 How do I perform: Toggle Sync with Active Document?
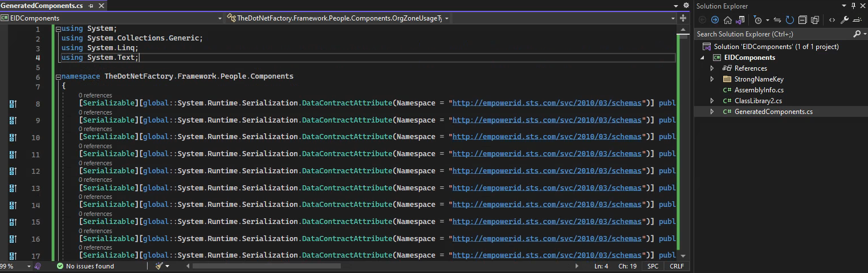777,19
